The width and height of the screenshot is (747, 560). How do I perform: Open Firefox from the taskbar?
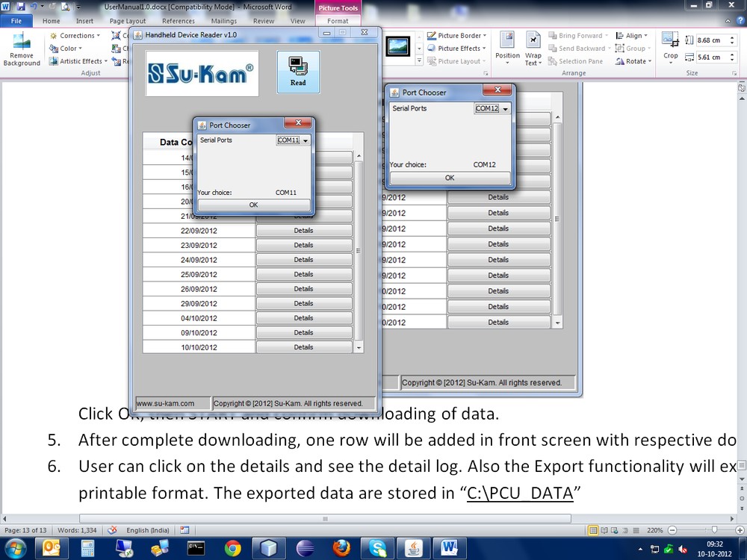click(341, 549)
